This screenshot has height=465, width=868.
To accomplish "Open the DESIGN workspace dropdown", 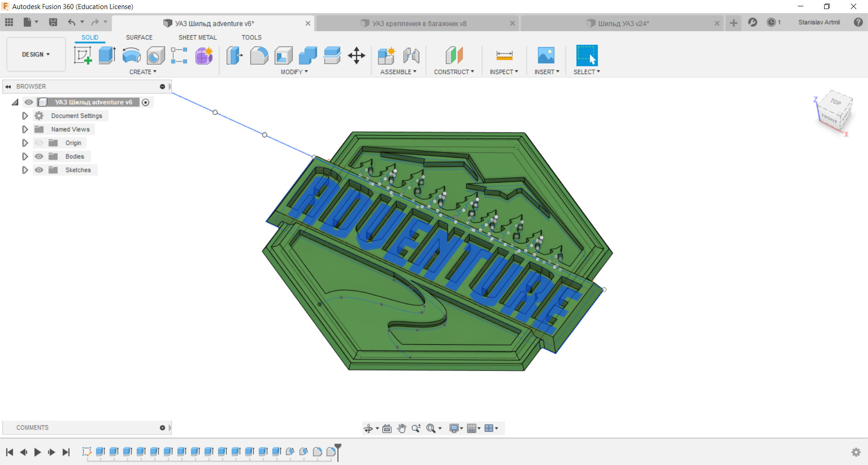I will 36,54.
